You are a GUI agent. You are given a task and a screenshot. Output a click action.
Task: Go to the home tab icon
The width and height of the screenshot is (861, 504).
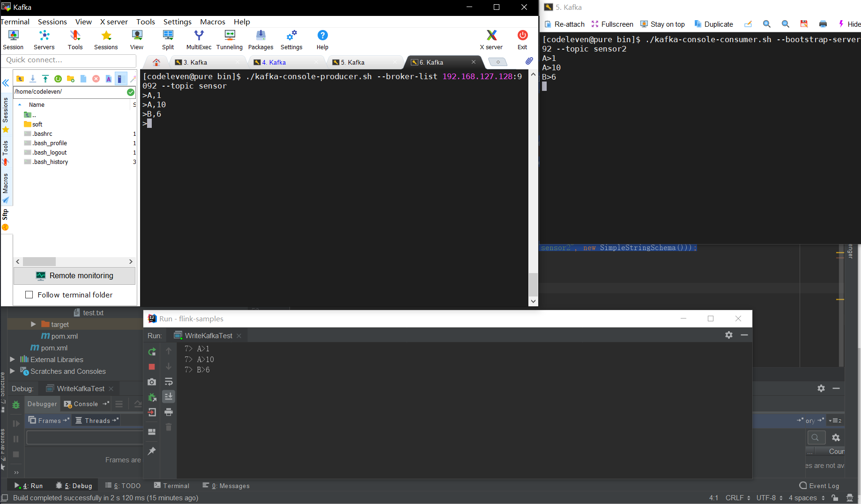pyautogui.click(x=156, y=62)
